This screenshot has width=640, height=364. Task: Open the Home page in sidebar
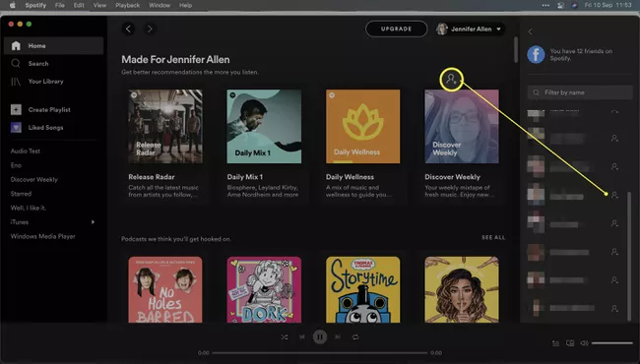pyautogui.click(x=53, y=45)
